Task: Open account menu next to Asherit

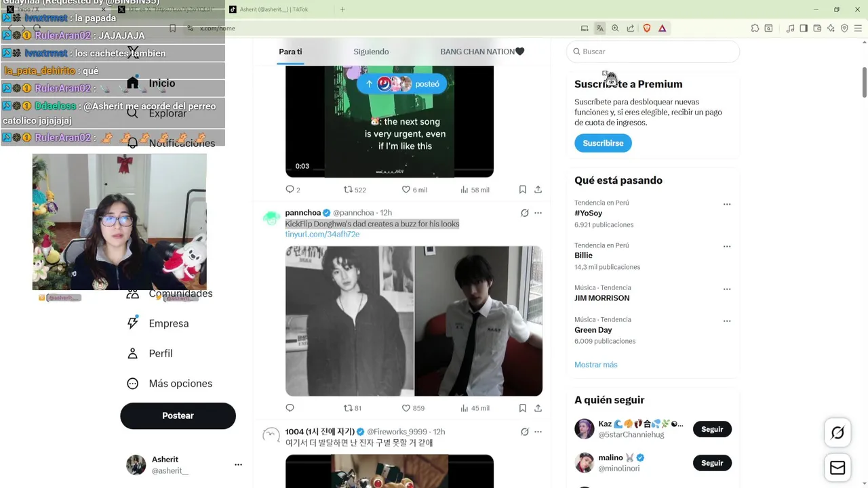Action: click(238, 465)
